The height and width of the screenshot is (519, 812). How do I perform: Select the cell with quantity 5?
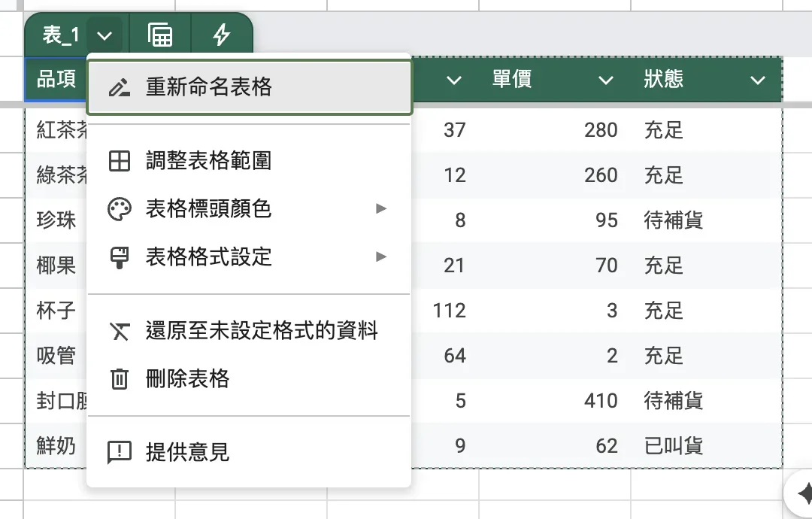tap(445, 400)
